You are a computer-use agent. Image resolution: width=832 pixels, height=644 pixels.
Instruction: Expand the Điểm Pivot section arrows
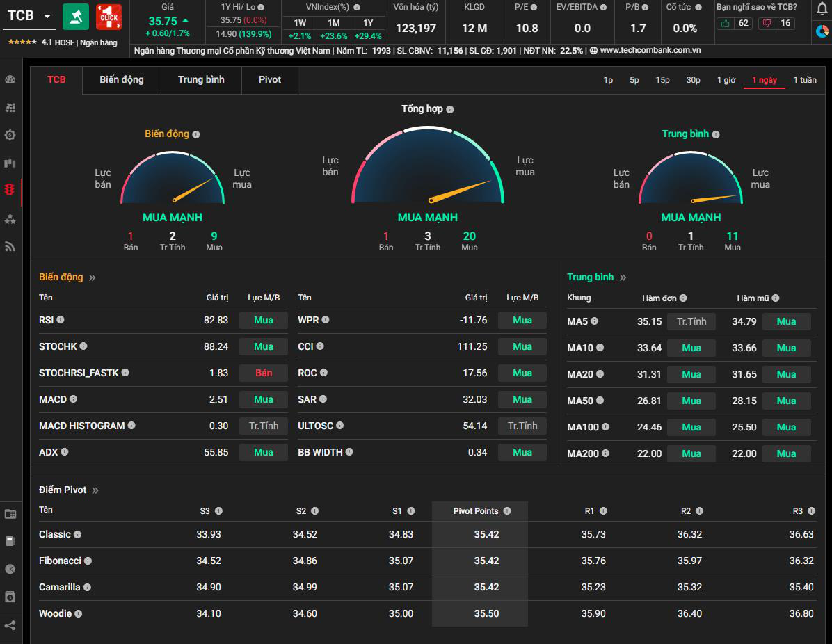[x=95, y=490]
